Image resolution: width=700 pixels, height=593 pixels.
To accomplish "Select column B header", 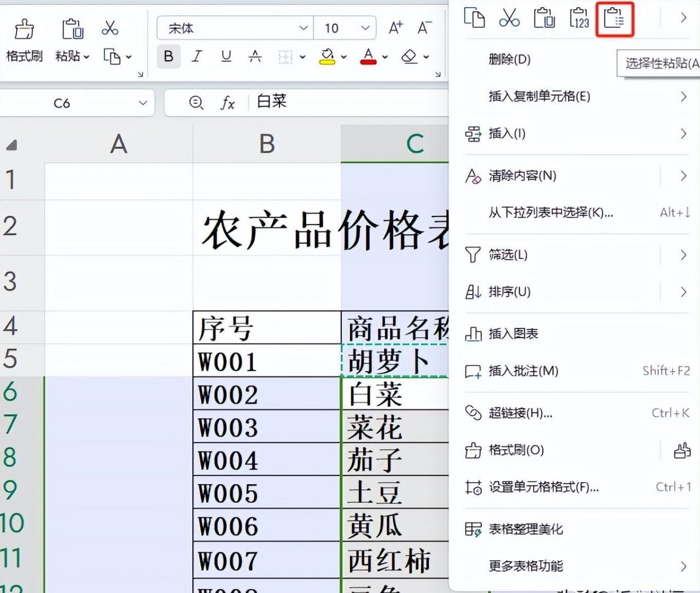I will [267, 144].
